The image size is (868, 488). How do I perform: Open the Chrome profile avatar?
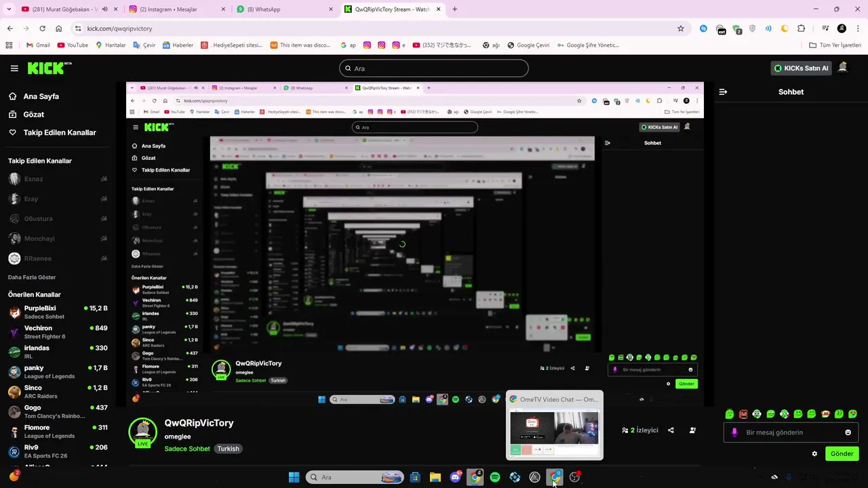[842, 28]
